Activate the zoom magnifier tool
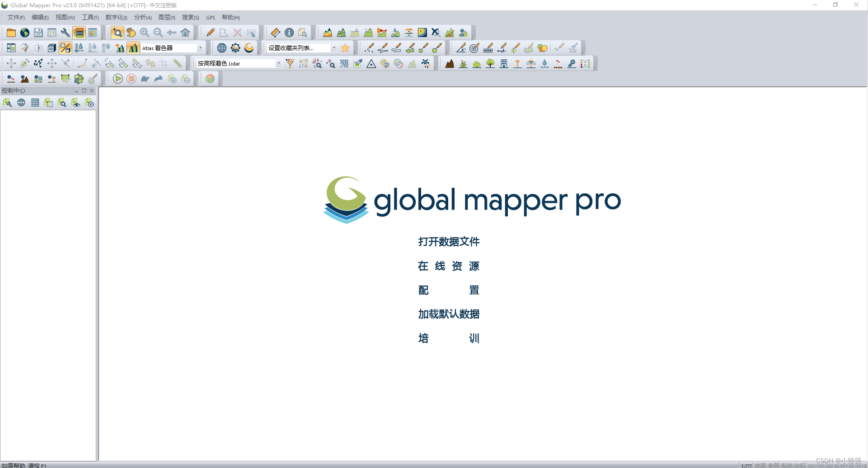Image resolution: width=868 pixels, height=468 pixels. tap(117, 33)
